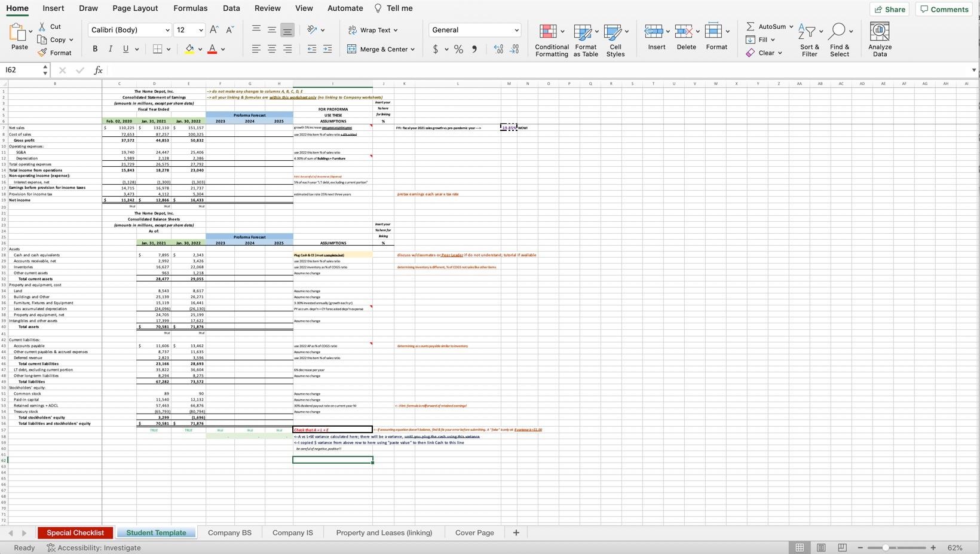Image resolution: width=980 pixels, height=554 pixels.
Task: Toggle Underline formatting
Action: coord(125,49)
